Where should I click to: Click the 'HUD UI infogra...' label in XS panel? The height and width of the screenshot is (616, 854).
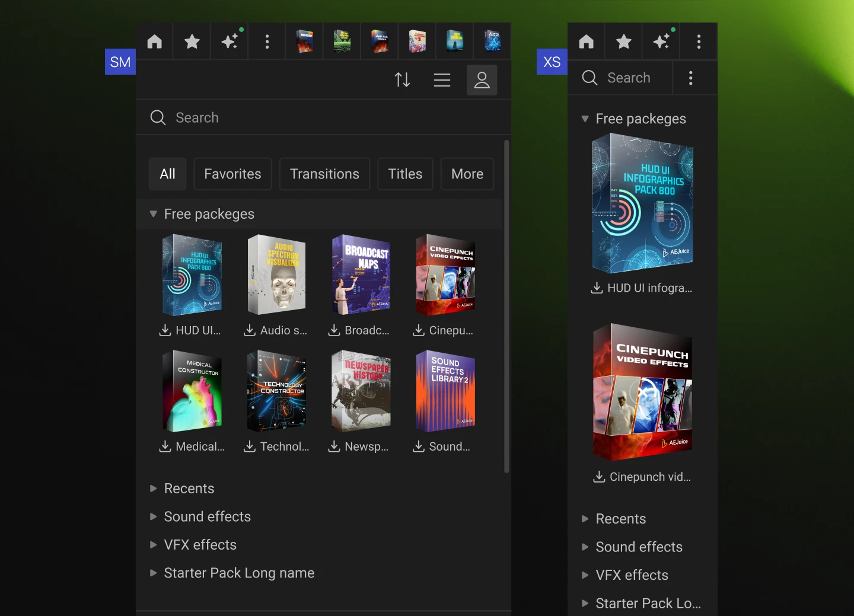650,288
